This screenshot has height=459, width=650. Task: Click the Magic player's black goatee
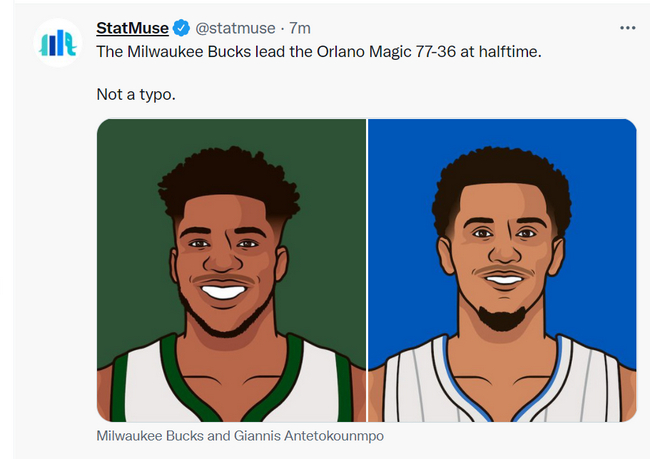tap(500, 318)
